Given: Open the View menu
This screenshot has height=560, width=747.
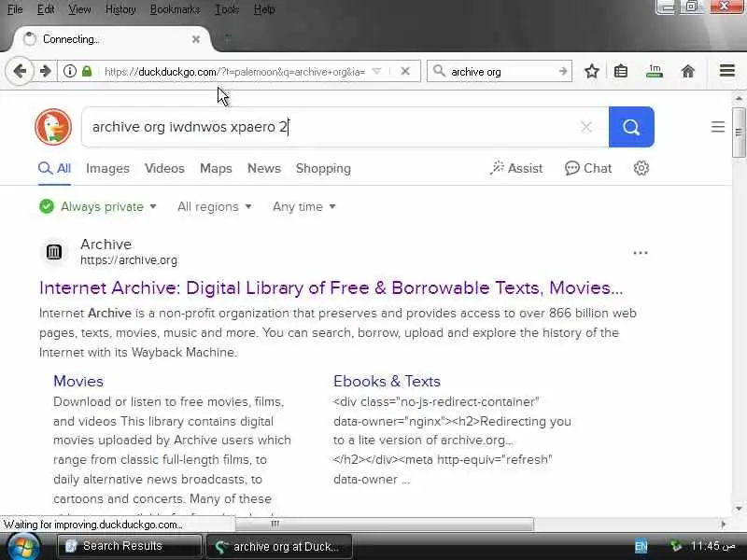Looking at the screenshot, I should [x=79, y=9].
